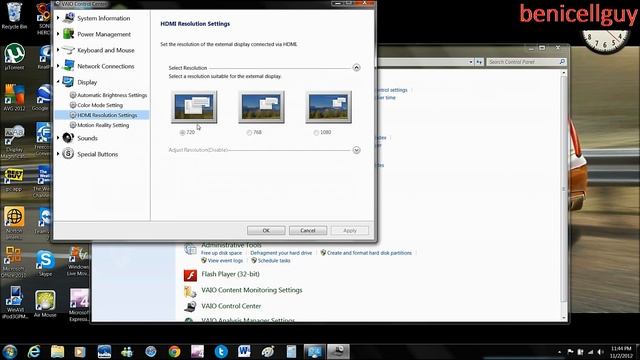640x360 pixels.
Task: Open Automatic Brightness Settings
Action: [x=112, y=95]
